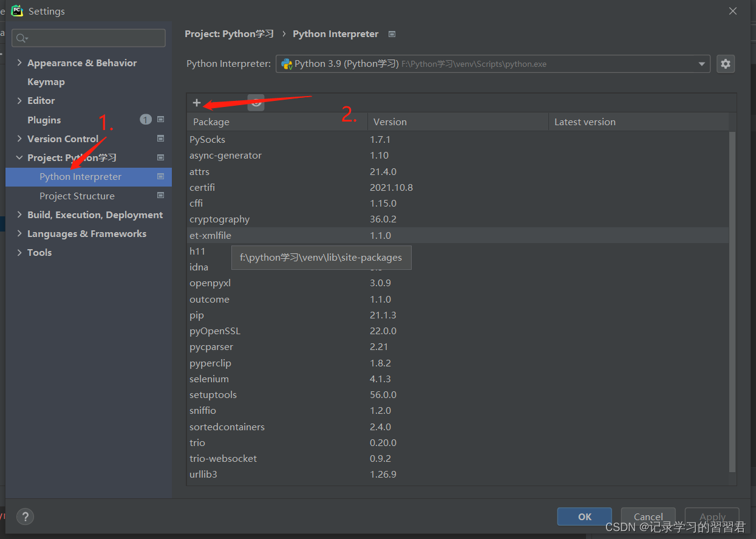Open Plugins settings page

(44, 120)
